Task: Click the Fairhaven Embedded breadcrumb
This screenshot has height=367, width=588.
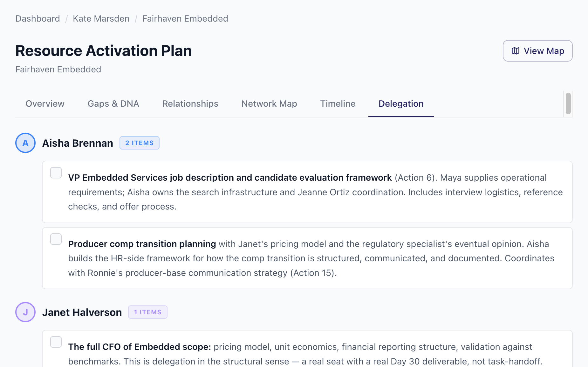Action: coord(185,19)
